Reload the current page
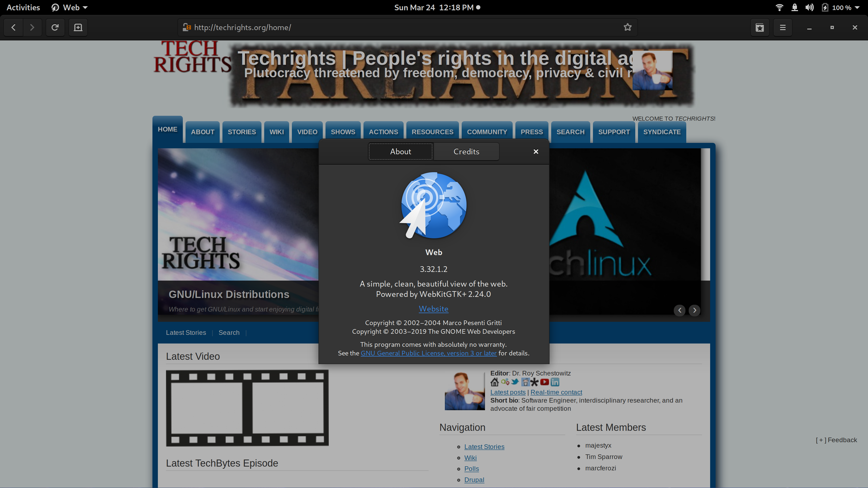The image size is (868, 488). [55, 27]
